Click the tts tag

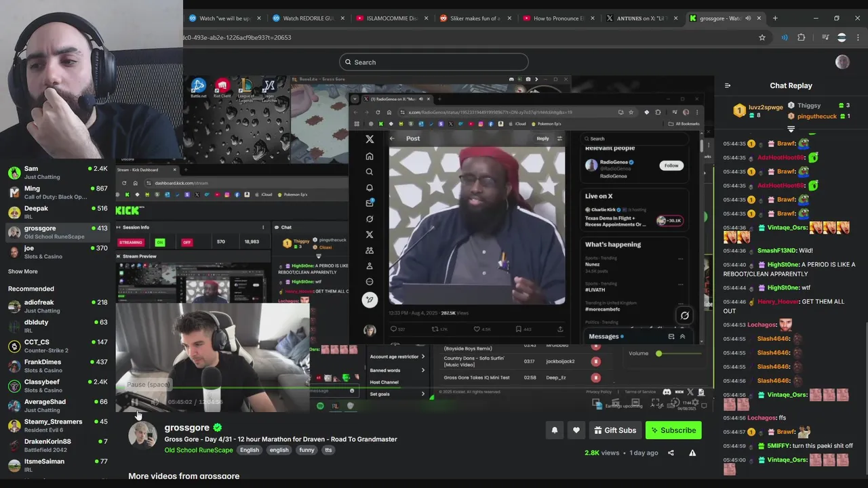point(328,450)
